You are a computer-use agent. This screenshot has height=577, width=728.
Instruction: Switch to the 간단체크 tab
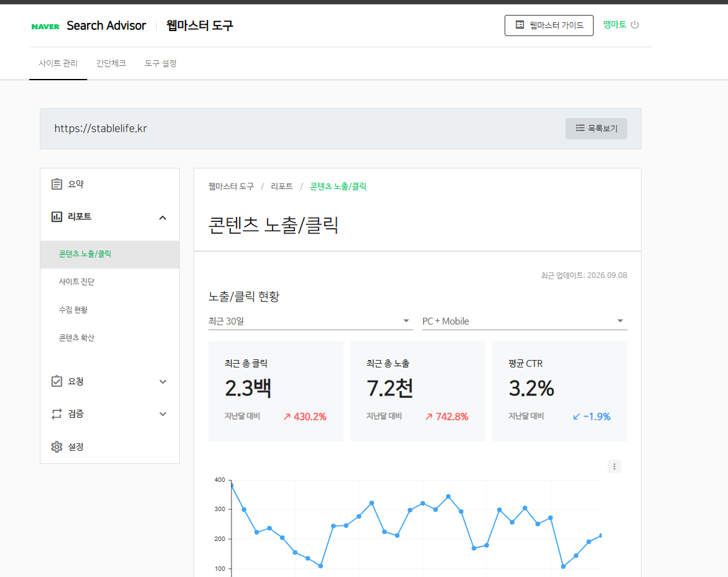(111, 63)
